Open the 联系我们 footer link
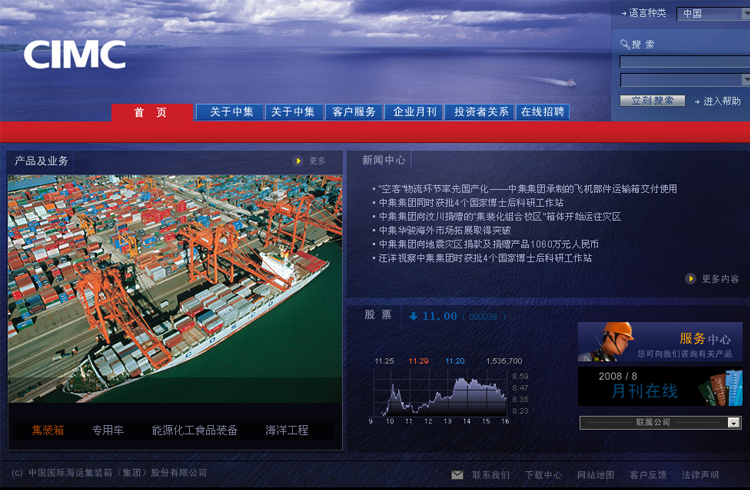 pos(491,475)
